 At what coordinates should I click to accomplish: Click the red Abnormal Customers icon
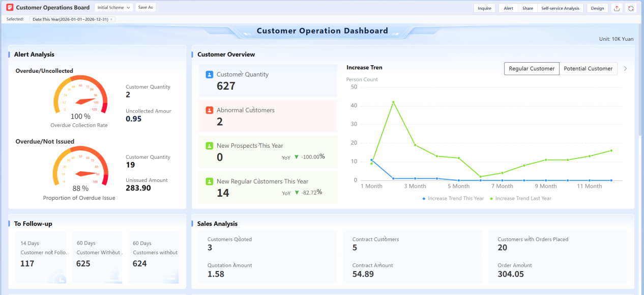(x=209, y=110)
